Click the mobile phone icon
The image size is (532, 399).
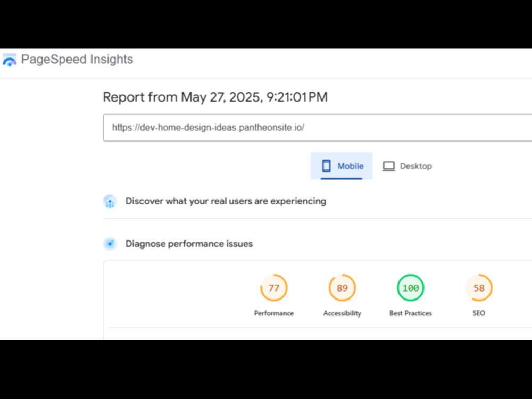coord(326,166)
